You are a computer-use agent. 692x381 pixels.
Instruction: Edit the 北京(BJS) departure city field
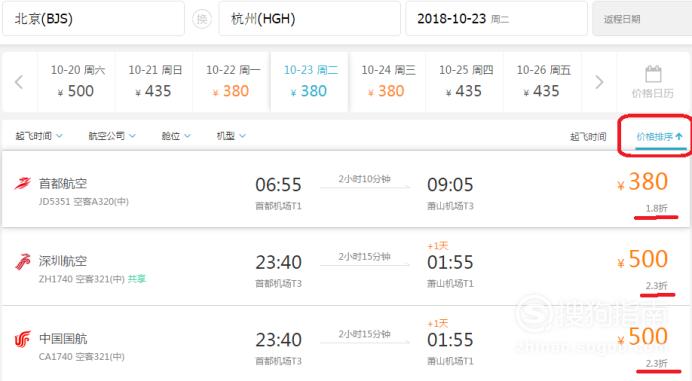pos(93,19)
